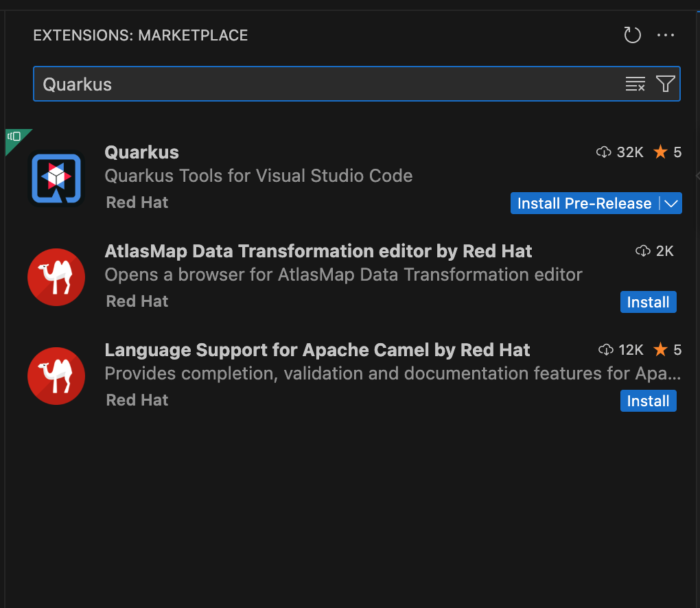Clear the extensions search results
Viewport: 700px width, 608px height.
click(635, 84)
